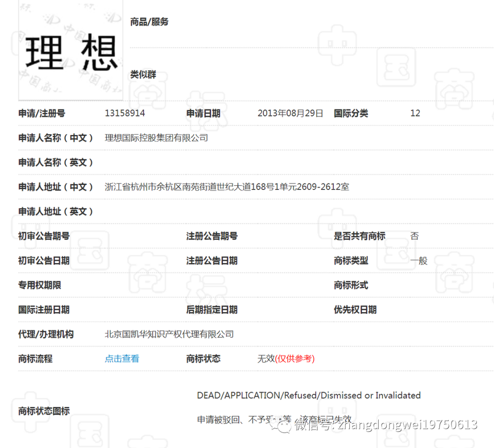Click the 申请/注册号 label
The height and width of the screenshot is (448, 494).
tap(42, 113)
